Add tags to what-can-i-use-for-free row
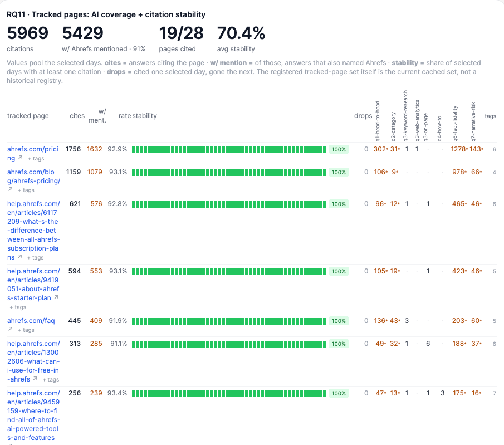This screenshot has width=504, height=445. pos(51,379)
